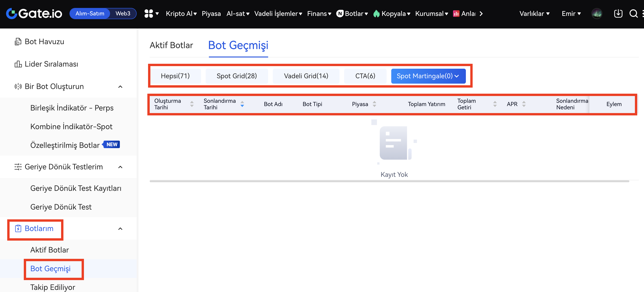Image resolution: width=644 pixels, height=292 pixels.
Task: Switch to the Aktif Botlar tab
Action: coord(171,45)
